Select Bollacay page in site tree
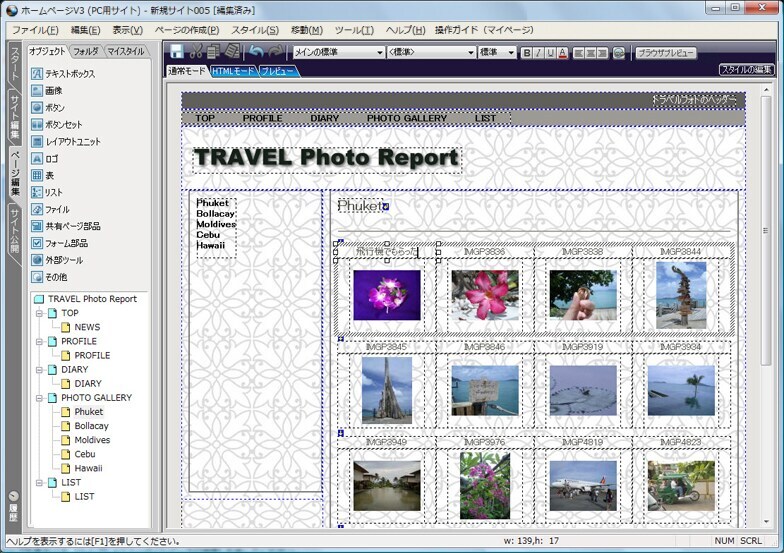The height and width of the screenshot is (553, 784). (91, 426)
